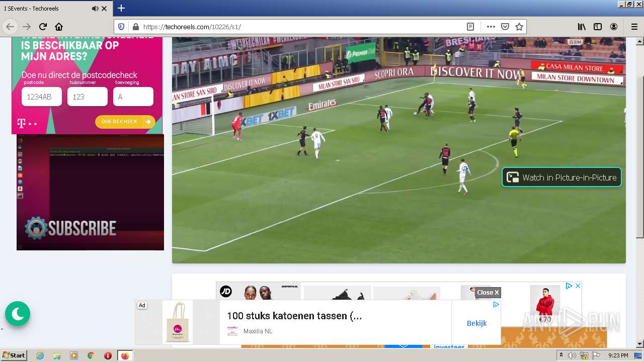
Task: Open the SUBSCRIBE video thumbnail
Action: pos(90,192)
